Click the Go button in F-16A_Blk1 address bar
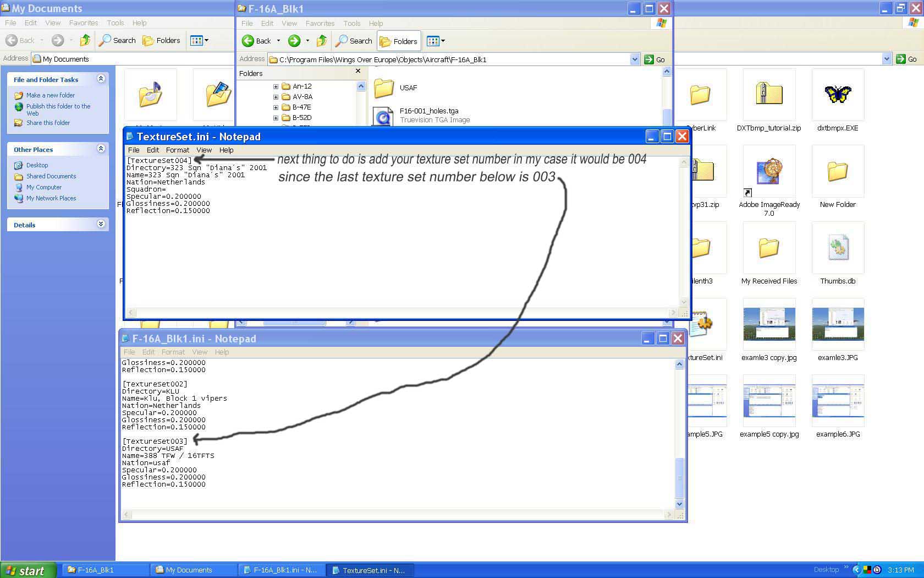The image size is (924, 578). point(654,59)
